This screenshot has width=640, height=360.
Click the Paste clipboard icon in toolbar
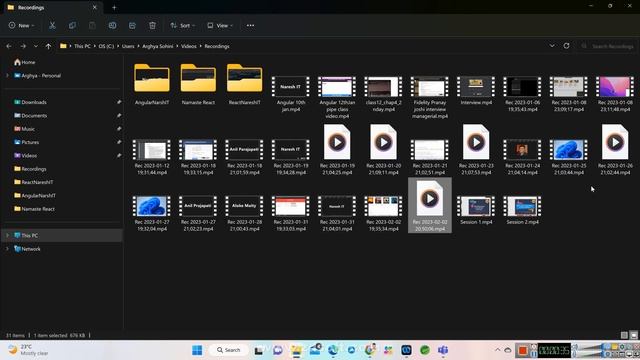pos(92,25)
